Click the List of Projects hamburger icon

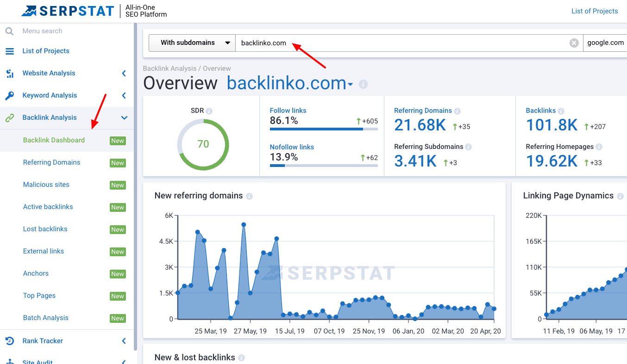pos(9,51)
